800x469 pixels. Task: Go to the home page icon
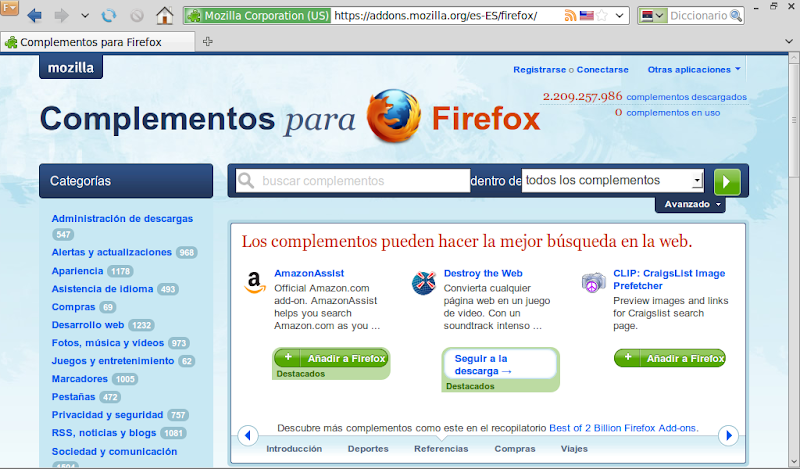(x=164, y=15)
